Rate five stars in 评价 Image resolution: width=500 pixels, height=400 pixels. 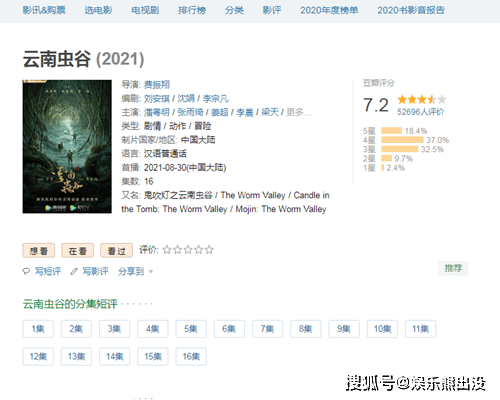(209, 250)
